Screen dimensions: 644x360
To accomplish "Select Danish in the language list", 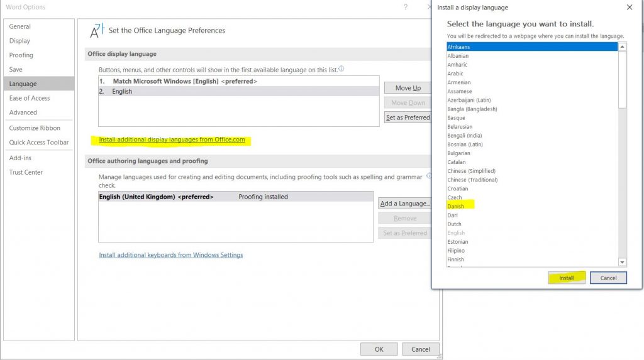I will click(456, 206).
